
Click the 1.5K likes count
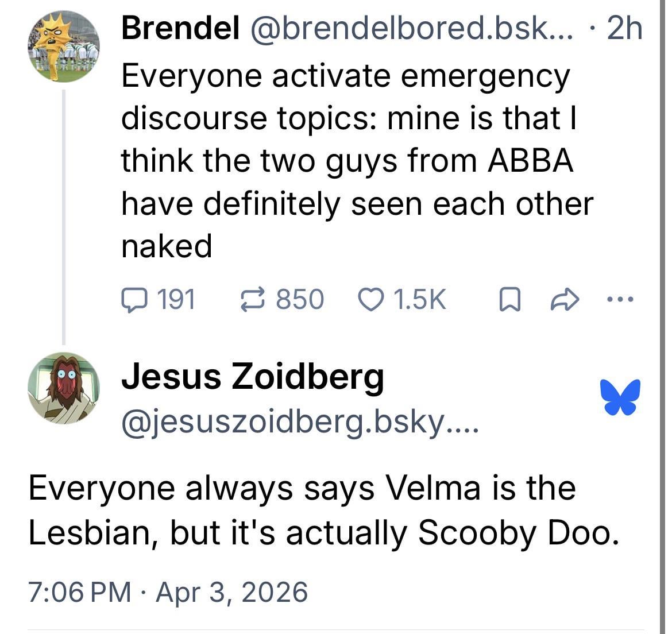420,300
